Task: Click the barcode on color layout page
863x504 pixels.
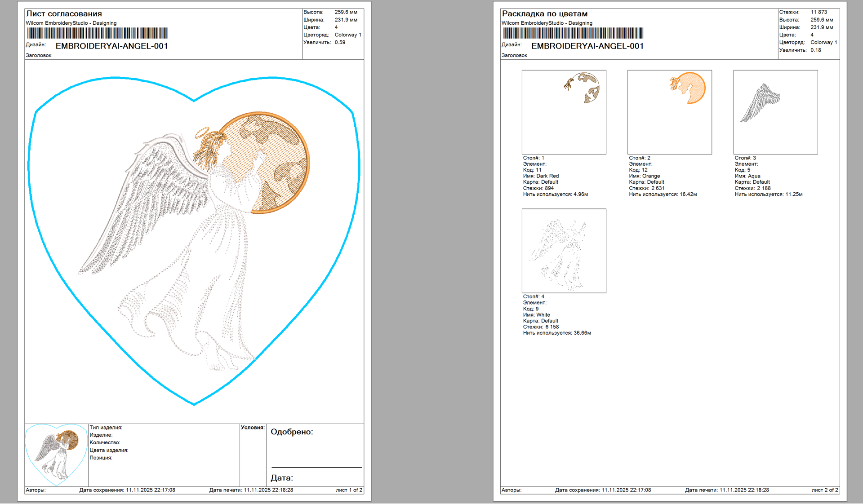Action: [x=573, y=33]
